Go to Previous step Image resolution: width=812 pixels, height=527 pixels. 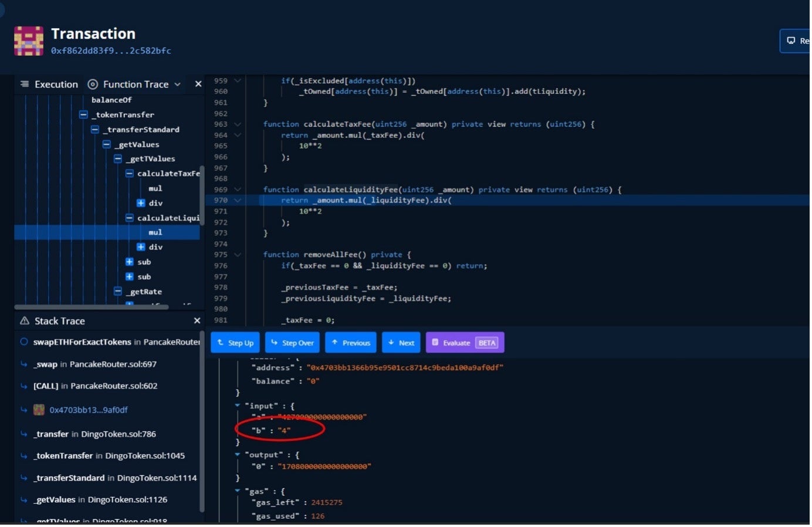[x=351, y=343]
